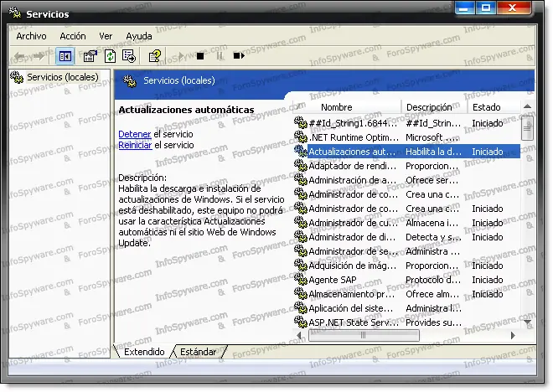Click the Servicios title bar gear icon
The height and width of the screenshot is (392, 553).
click(x=15, y=13)
